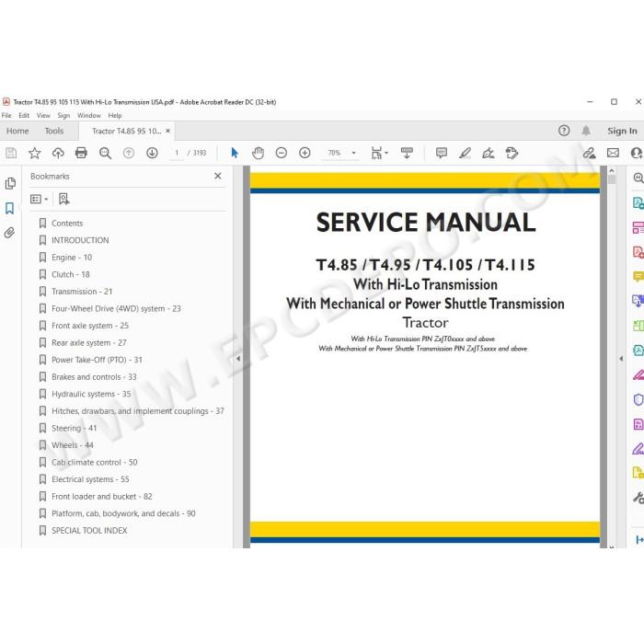This screenshot has height=644, width=644.
Task: Activate the Hand pan tool
Action: pyautogui.click(x=258, y=154)
